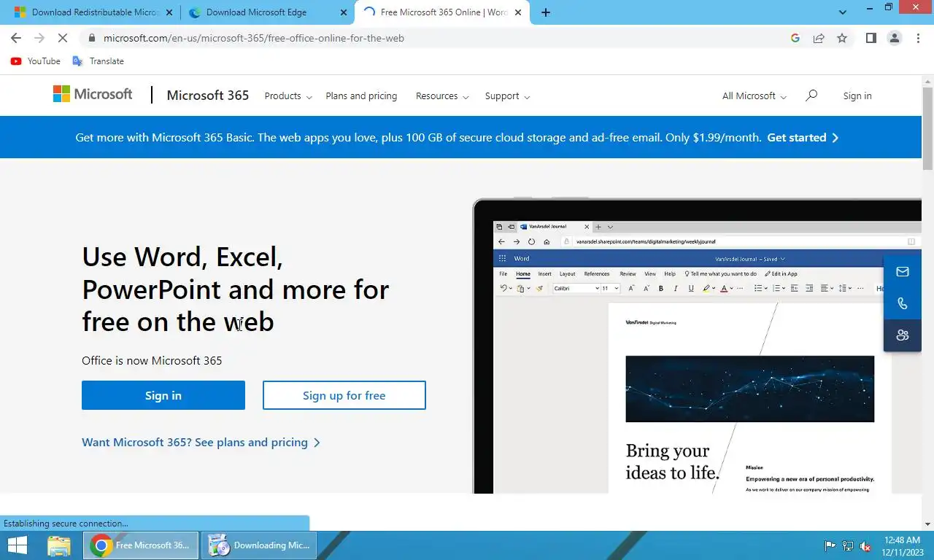Open the tab search chevron

[843, 12]
